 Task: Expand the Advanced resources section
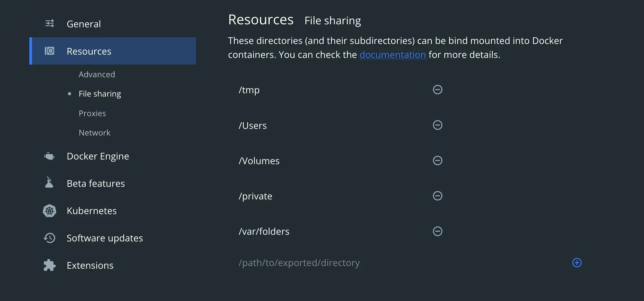[97, 74]
